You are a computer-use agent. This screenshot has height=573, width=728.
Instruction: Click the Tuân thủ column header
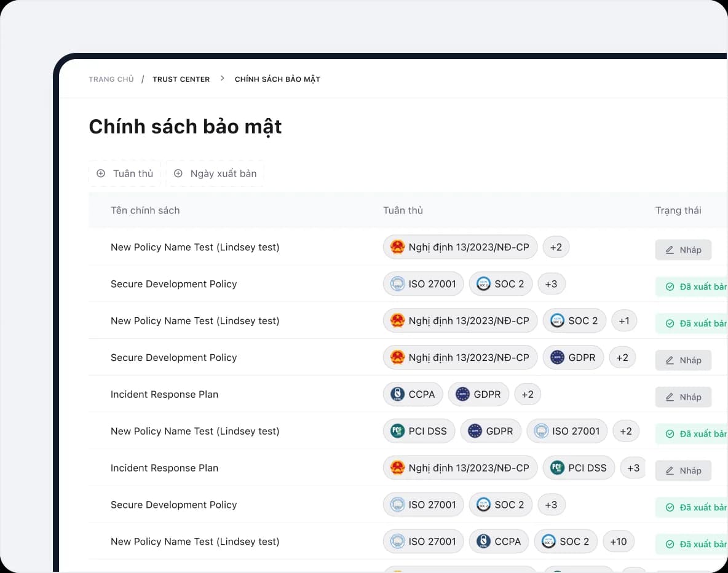coord(403,210)
